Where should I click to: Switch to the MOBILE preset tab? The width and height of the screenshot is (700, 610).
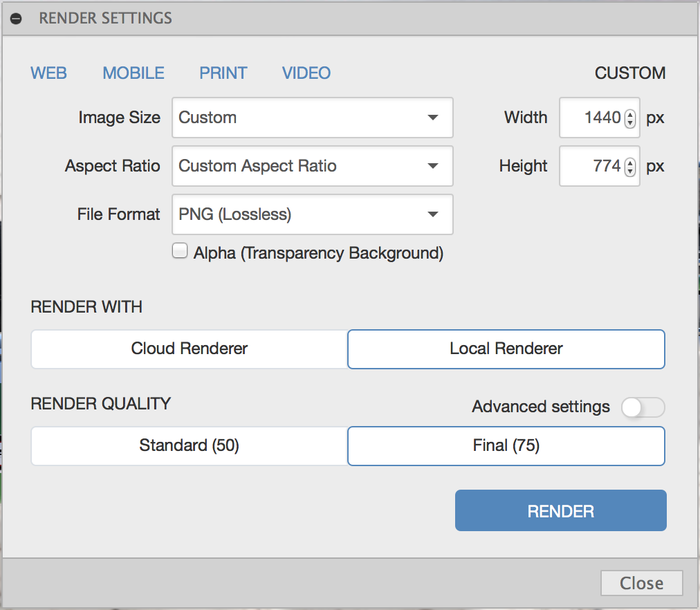tap(133, 73)
